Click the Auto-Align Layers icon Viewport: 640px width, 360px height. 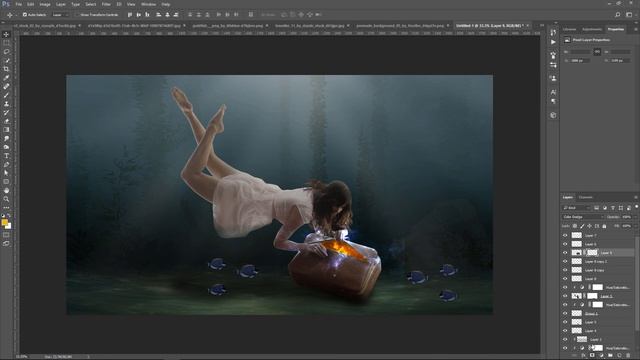coord(251,15)
